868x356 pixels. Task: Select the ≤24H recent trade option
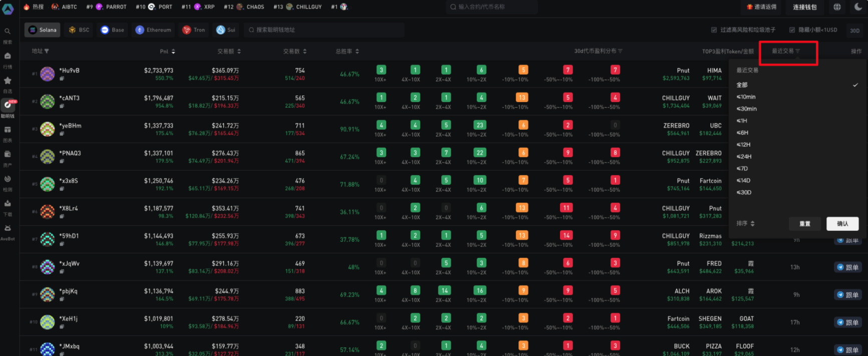[744, 157]
